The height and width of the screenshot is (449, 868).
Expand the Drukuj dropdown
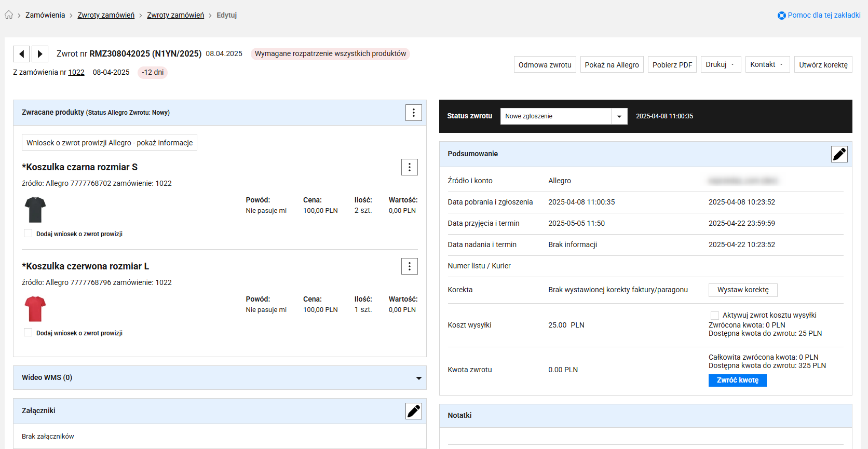tap(721, 64)
